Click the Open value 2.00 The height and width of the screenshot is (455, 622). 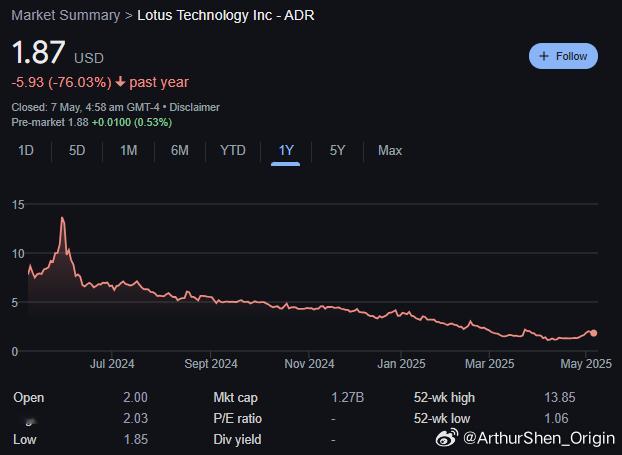[135, 397]
